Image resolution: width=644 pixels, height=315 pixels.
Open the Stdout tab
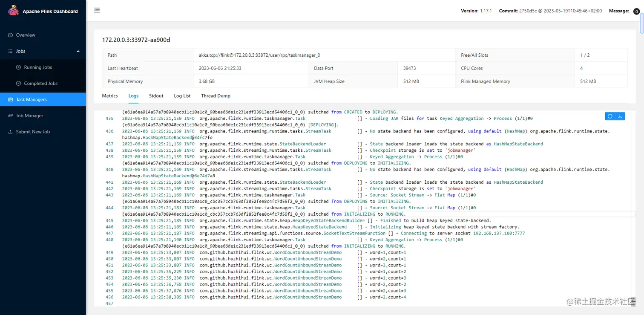click(156, 96)
